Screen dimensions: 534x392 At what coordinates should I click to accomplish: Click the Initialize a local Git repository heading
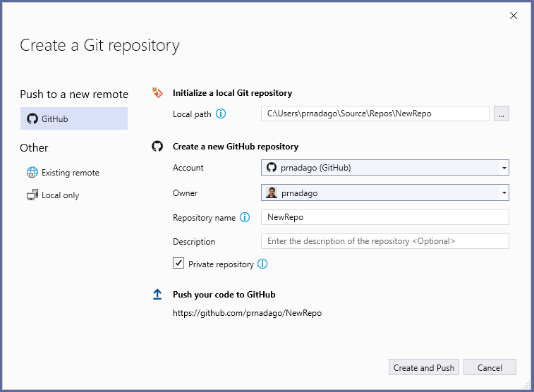(x=232, y=93)
